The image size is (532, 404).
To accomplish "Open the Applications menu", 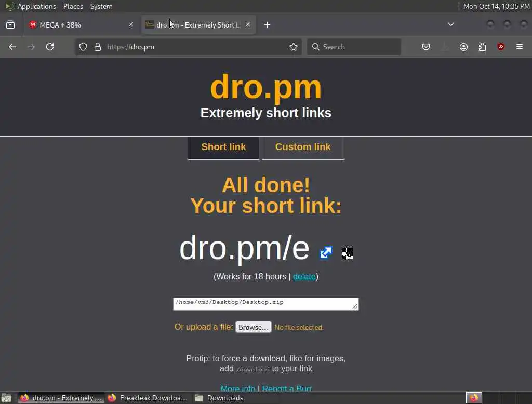I will (37, 6).
